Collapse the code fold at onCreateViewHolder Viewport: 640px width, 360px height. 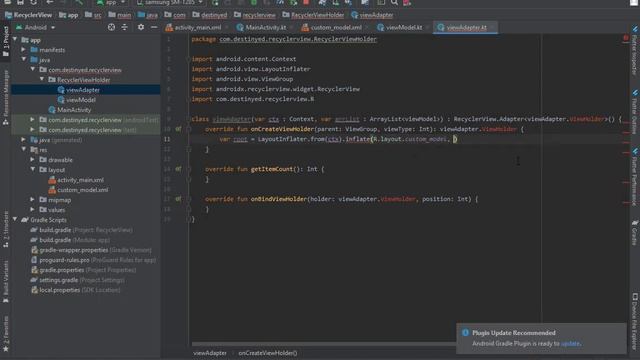click(x=189, y=129)
